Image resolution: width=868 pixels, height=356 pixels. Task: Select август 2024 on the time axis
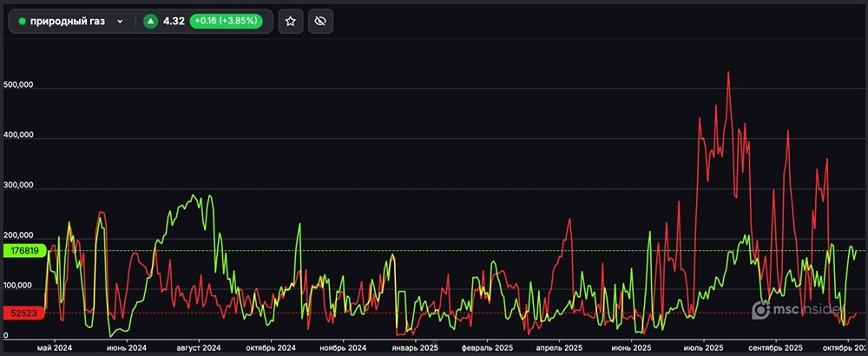tap(201, 346)
